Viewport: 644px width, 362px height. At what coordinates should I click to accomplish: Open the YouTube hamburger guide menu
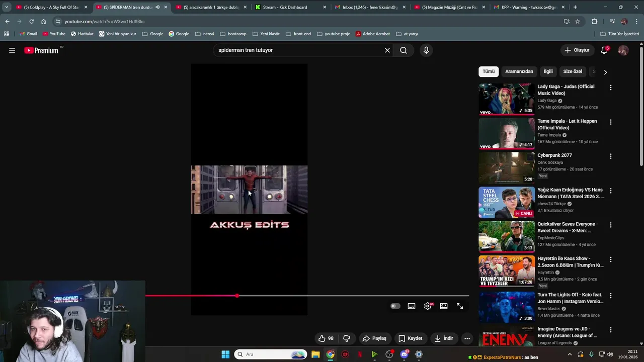click(x=12, y=50)
